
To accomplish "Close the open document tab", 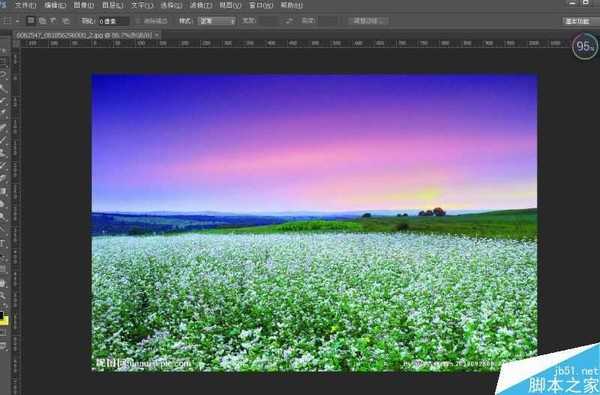I will [157, 35].
